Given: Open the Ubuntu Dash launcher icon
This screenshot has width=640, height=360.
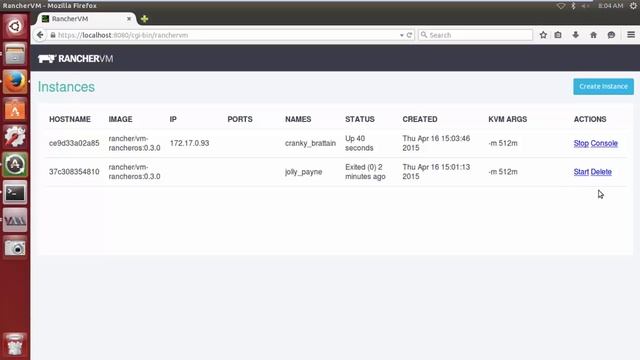Looking at the screenshot, I should click(x=15, y=26).
